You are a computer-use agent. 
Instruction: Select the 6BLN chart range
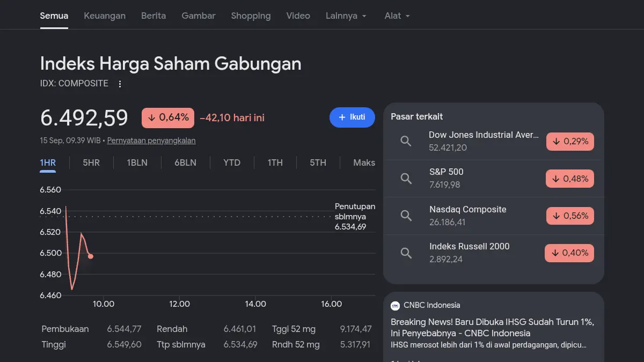185,162
